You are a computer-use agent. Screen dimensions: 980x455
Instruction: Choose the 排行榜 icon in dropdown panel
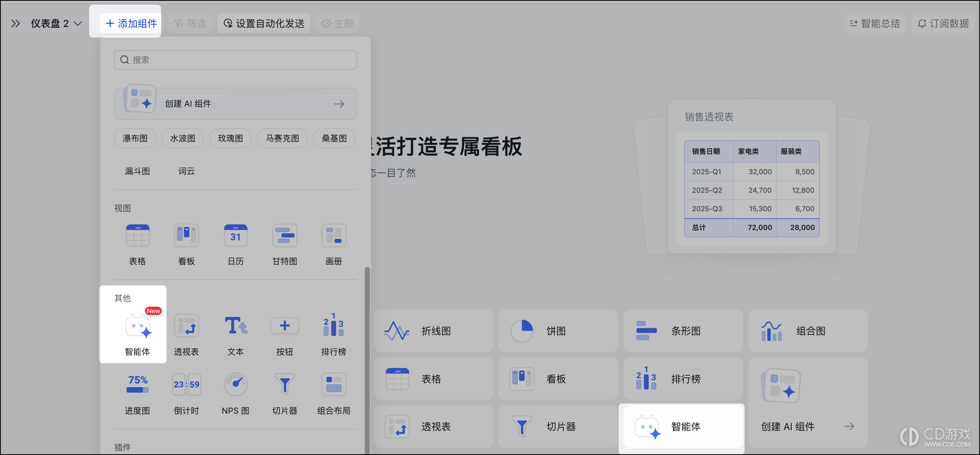click(x=334, y=325)
